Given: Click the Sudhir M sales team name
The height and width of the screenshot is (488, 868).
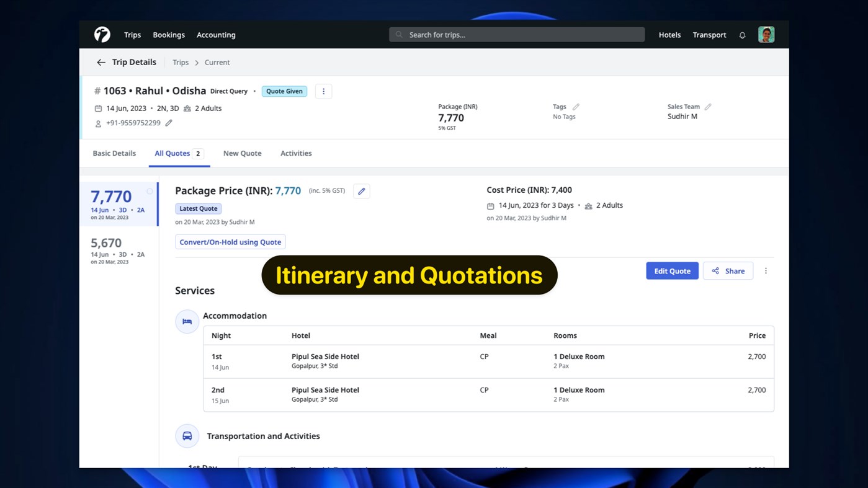Looking at the screenshot, I should tap(682, 117).
